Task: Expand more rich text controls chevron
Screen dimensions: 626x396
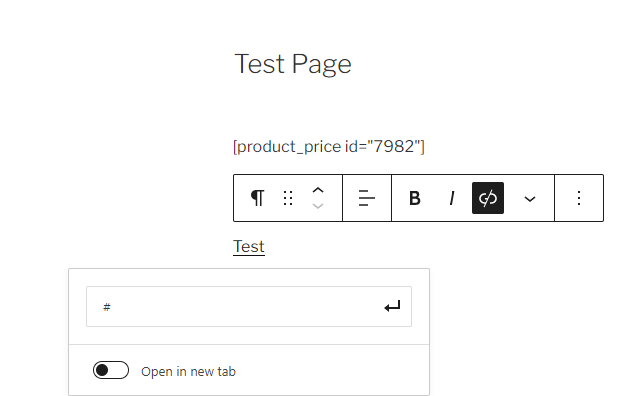Action: [530, 199]
